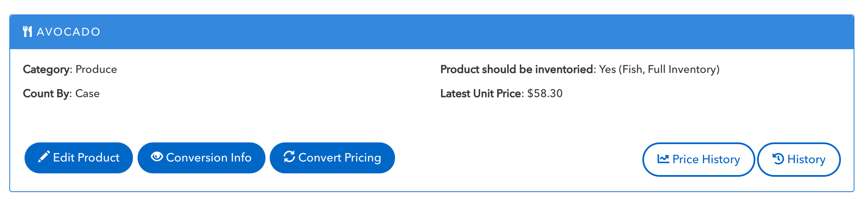The width and height of the screenshot is (868, 206).
Task: Select the Yes (Fish, Full Inventory) text
Action: [x=659, y=70]
